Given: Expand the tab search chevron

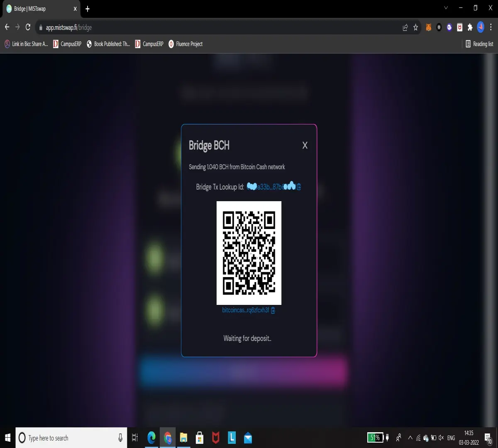Looking at the screenshot, I should [x=446, y=8].
